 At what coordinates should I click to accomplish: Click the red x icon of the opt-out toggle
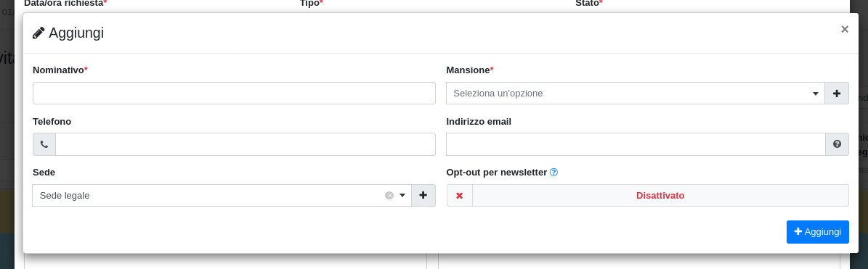click(x=460, y=196)
